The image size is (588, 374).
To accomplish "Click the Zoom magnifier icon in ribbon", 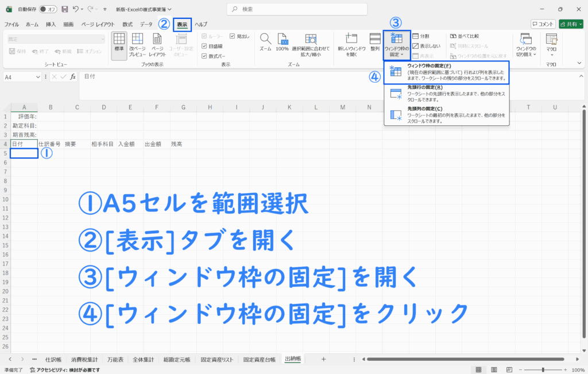I will (x=265, y=43).
